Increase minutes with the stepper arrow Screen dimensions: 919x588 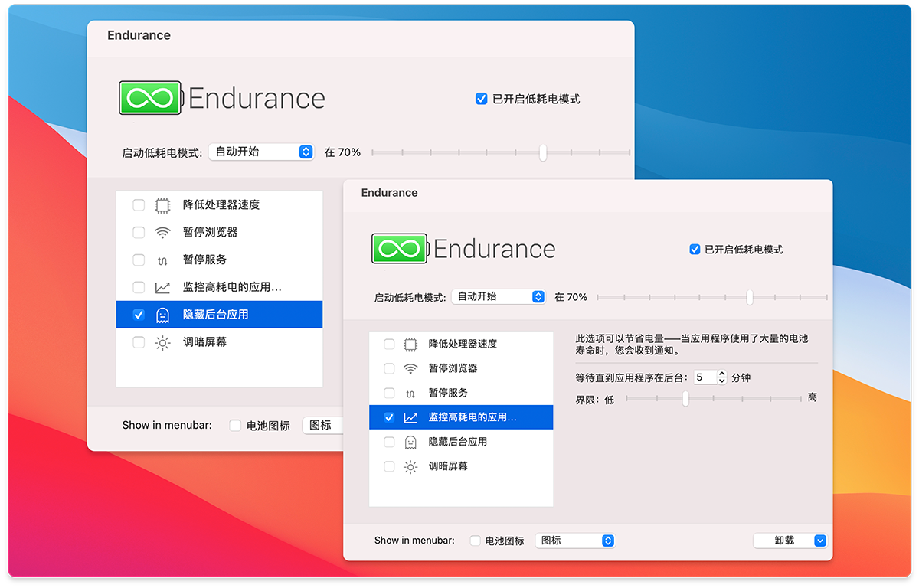(x=721, y=374)
